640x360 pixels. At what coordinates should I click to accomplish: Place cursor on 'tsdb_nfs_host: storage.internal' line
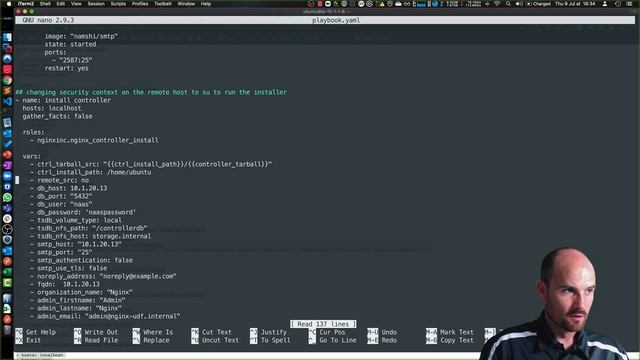[91, 236]
